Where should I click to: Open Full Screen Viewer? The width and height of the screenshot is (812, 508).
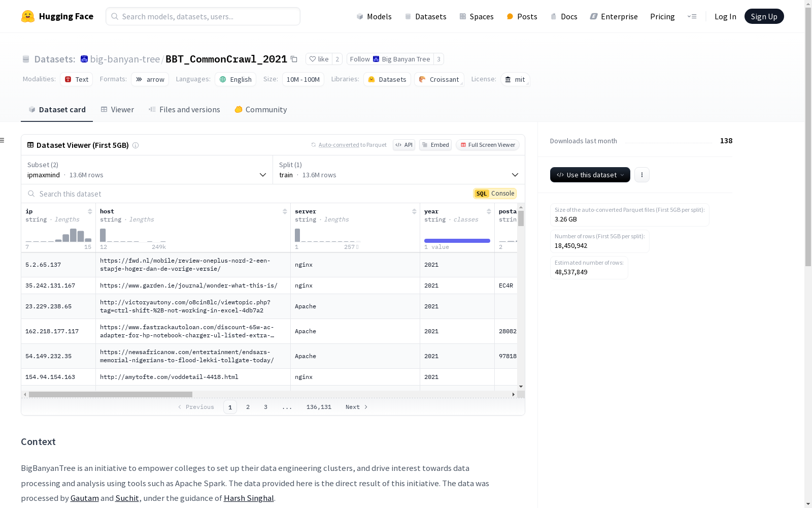coord(488,145)
